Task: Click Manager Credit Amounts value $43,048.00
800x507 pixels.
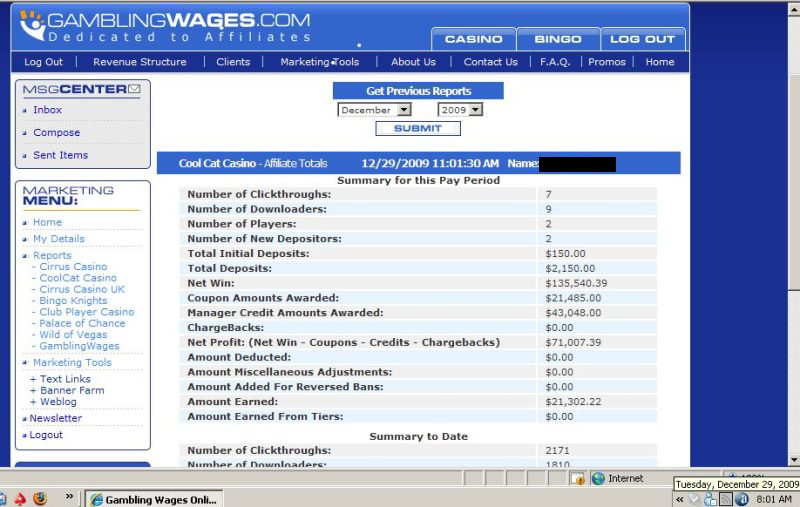Action: [x=573, y=313]
